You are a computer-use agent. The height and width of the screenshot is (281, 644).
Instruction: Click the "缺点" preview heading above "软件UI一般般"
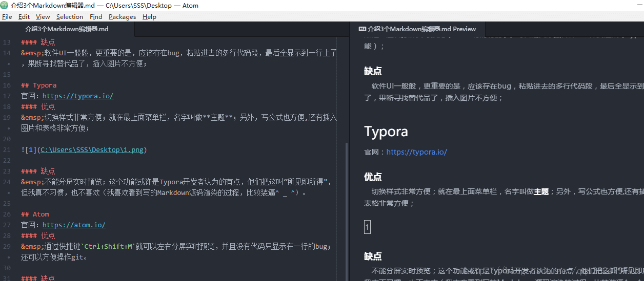click(373, 71)
